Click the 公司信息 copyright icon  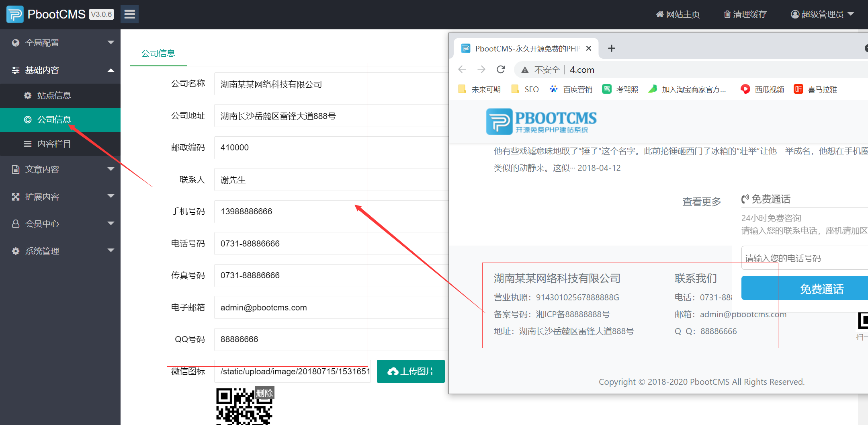click(x=28, y=120)
